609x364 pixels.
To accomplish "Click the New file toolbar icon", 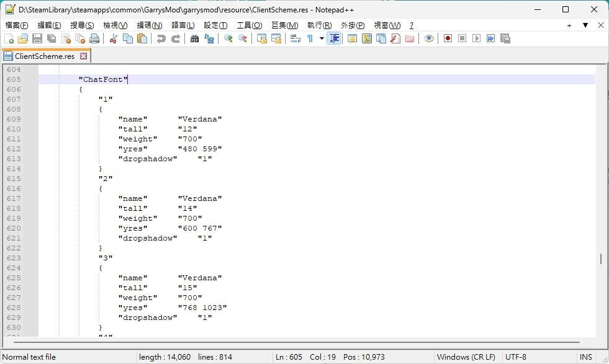I will [x=9, y=38].
